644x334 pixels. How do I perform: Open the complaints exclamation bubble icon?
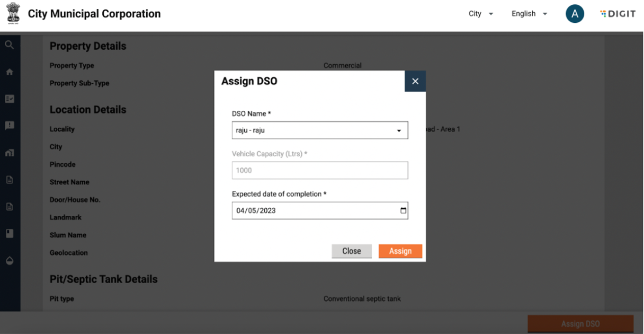9,126
